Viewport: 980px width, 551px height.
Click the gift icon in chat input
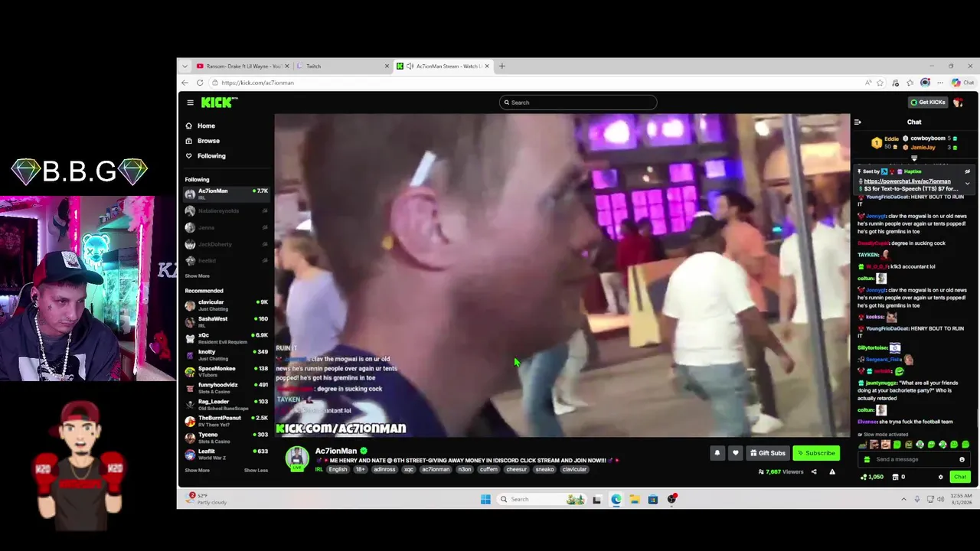coord(867,460)
